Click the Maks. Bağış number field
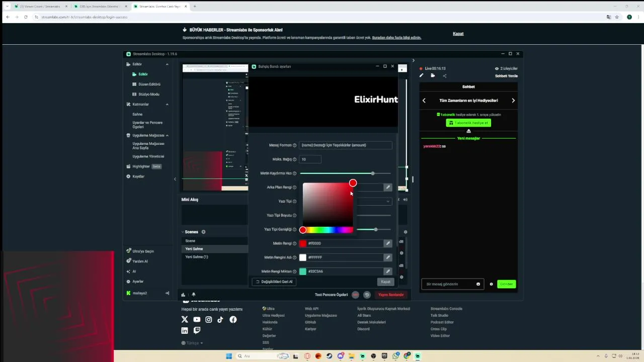The width and height of the screenshot is (644, 362). 310,159
